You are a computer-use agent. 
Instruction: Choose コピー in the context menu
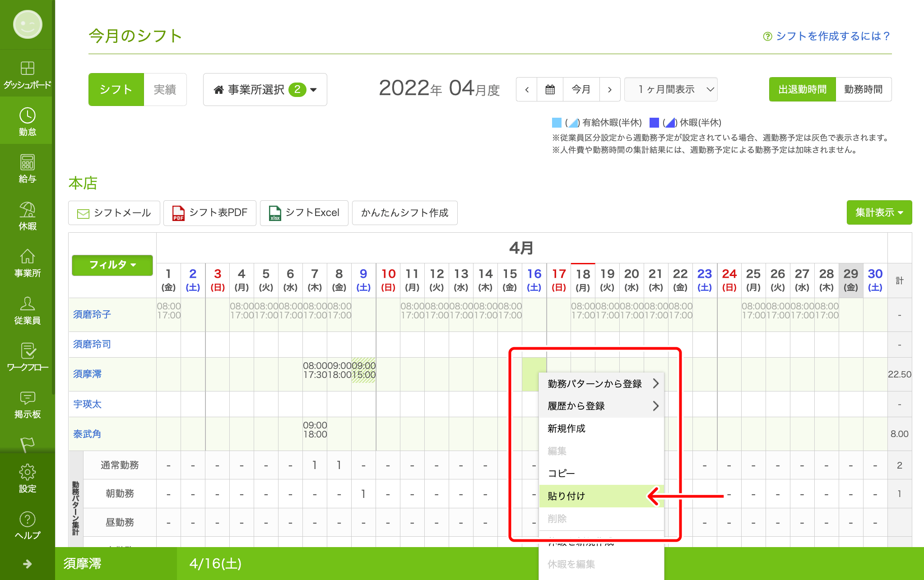(x=601, y=474)
